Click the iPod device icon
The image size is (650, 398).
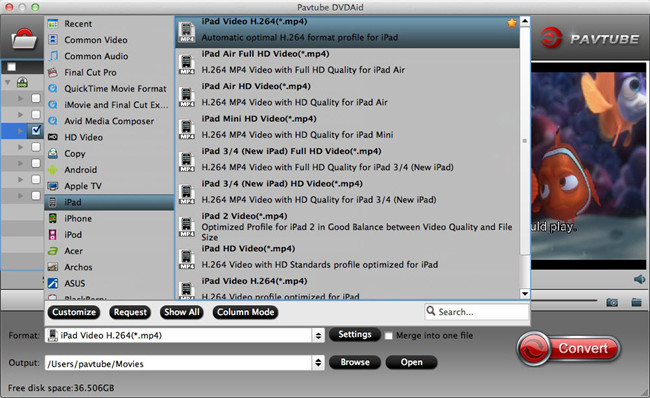click(x=53, y=235)
